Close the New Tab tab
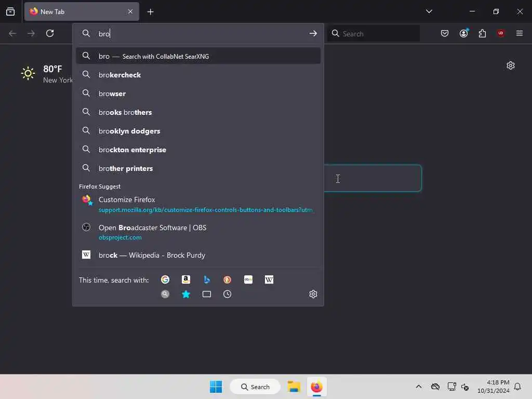The height and width of the screenshot is (399, 532). coord(130,11)
